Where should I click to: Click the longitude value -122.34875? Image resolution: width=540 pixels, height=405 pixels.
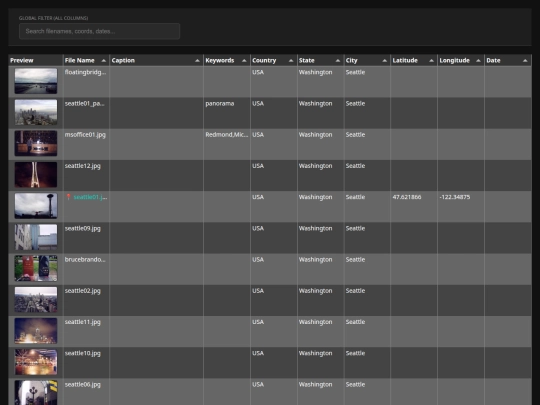[455, 197]
